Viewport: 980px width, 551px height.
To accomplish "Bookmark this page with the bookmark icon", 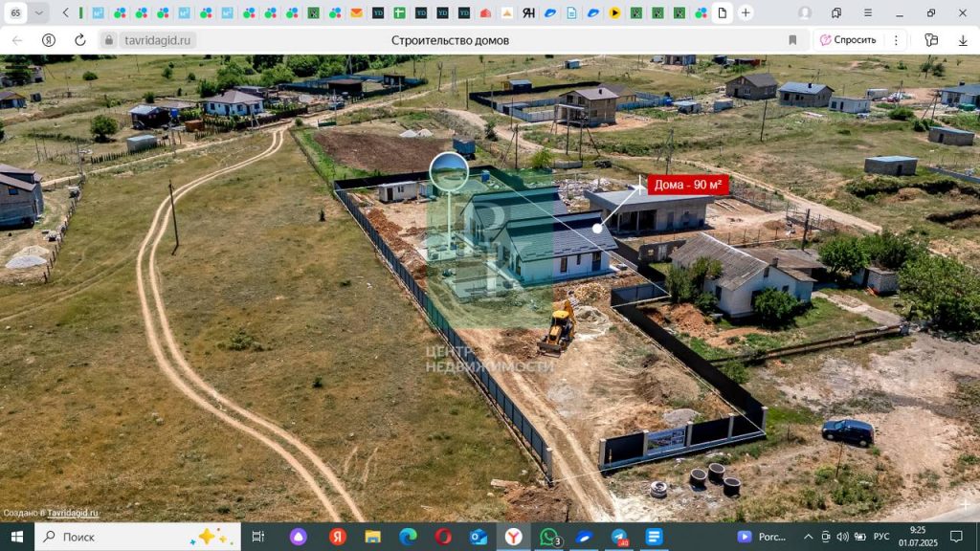I will [792, 40].
